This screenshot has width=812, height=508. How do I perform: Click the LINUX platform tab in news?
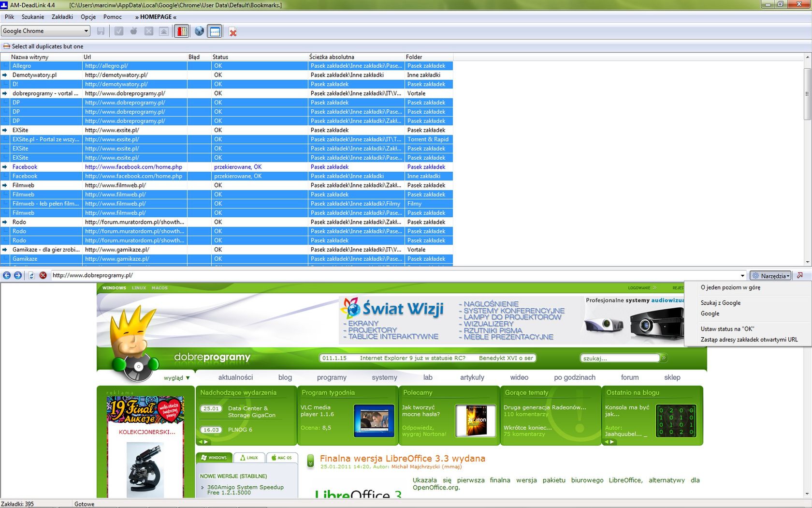pyautogui.click(x=249, y=457)
